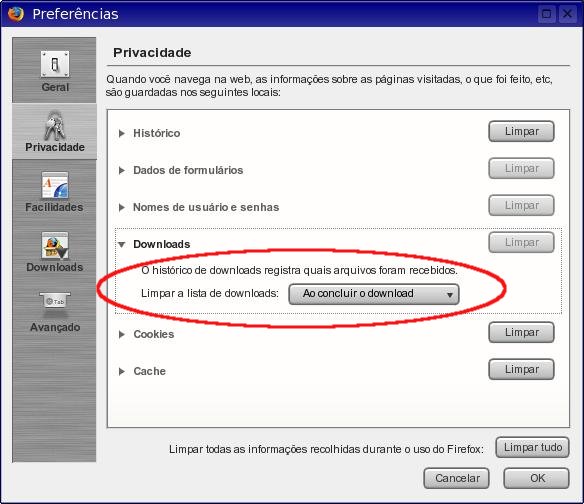The image size is (584, 504).
Task: Open the Avançado panel icon
Action: point(55,301)
